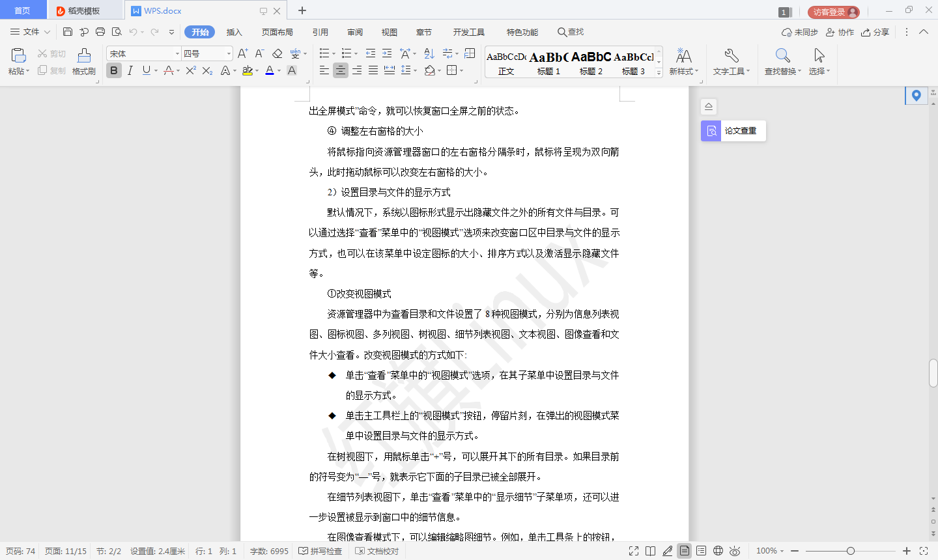938x560 pixels.
Task: Toggle Underline formatting
Action: 147,70
